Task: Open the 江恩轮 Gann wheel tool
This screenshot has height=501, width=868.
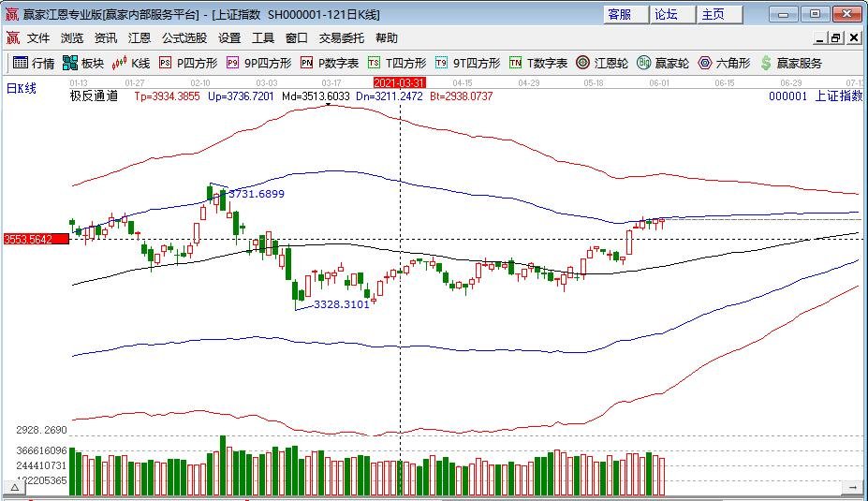Action: click(602, 63)
